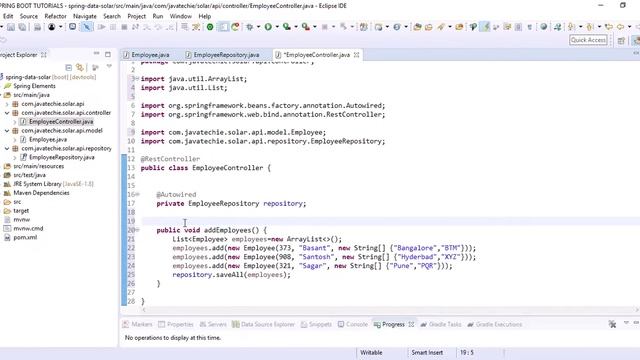The height and width of the screenshot is (360, 640).
Task: Click Remove All Finished Operations icon in Progress
Action: tap(612, 324)
